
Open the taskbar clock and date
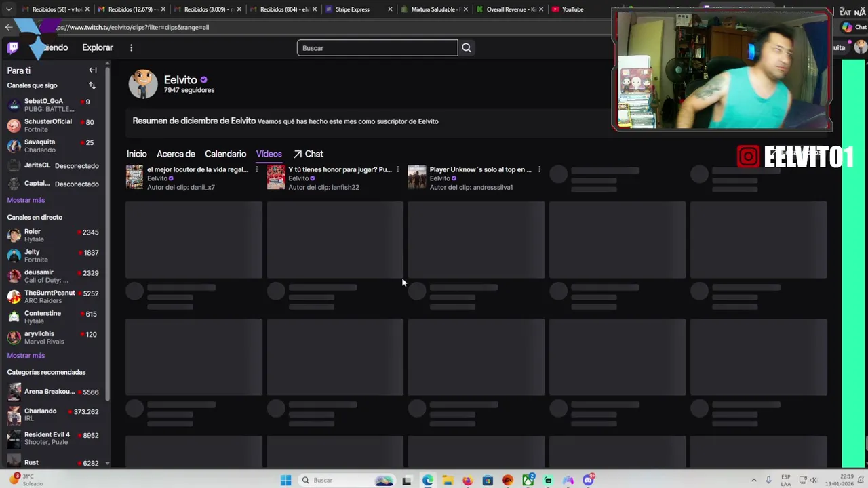click(840, 480)
